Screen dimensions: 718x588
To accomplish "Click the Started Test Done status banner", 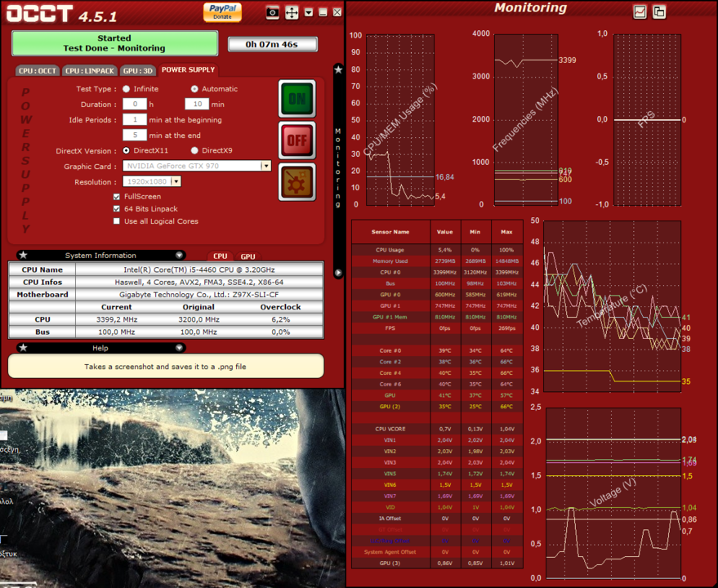I will pyautogui.click(x=114, y=43).
